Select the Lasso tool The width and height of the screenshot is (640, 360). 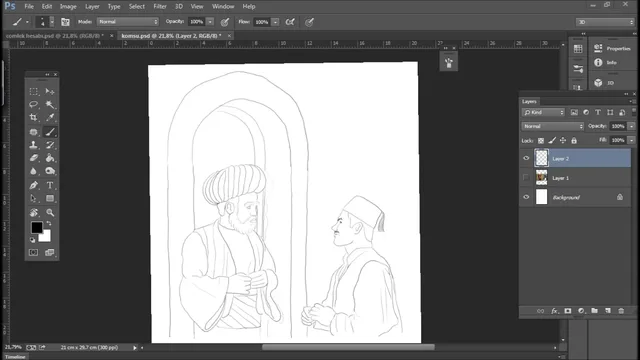click(34, 104)
